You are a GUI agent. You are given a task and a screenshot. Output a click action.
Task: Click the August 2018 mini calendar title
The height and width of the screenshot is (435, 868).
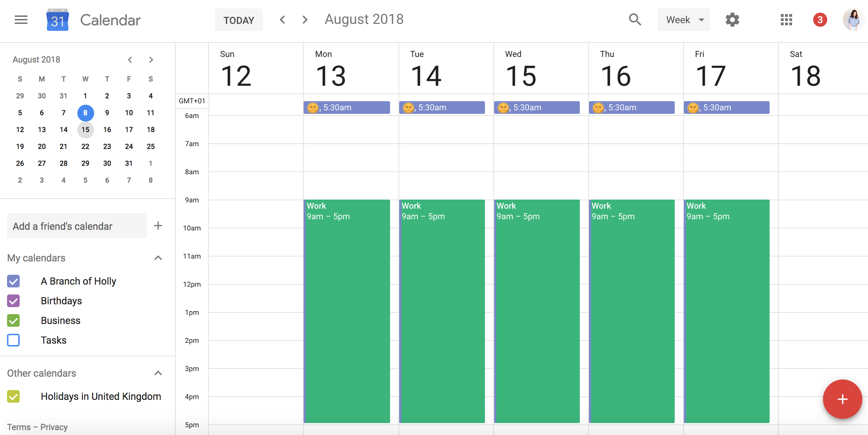[x=37, y=60]
